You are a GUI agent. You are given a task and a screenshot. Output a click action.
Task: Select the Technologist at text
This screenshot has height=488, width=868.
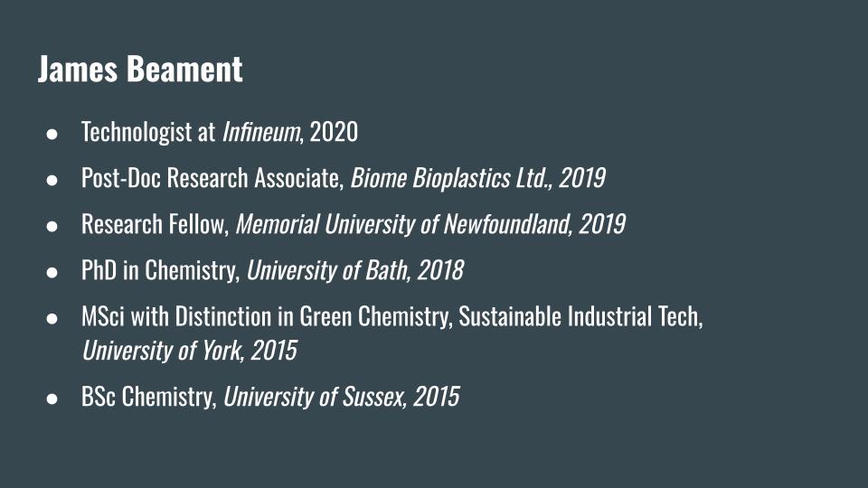tap(148, 132)
